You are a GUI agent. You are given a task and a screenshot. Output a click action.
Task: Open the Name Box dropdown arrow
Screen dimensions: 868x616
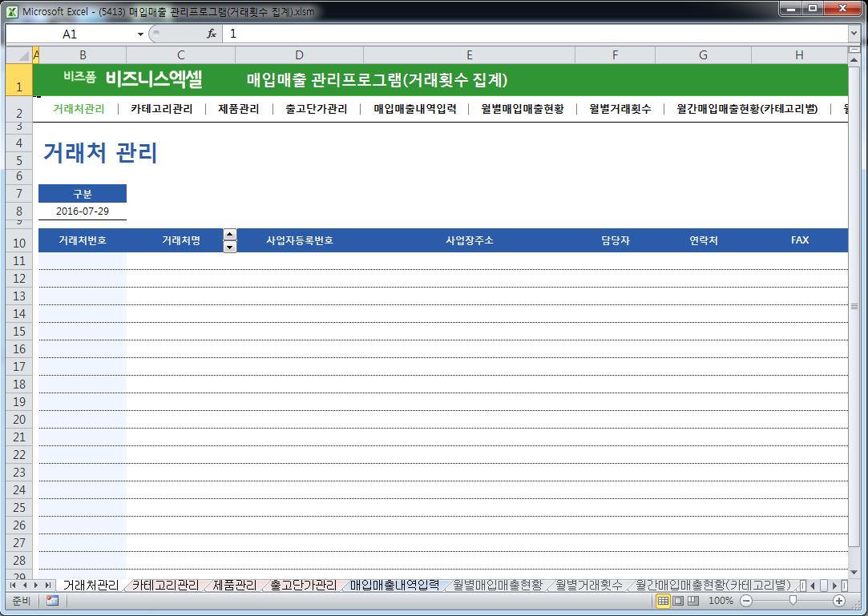[x=140, y=34]
